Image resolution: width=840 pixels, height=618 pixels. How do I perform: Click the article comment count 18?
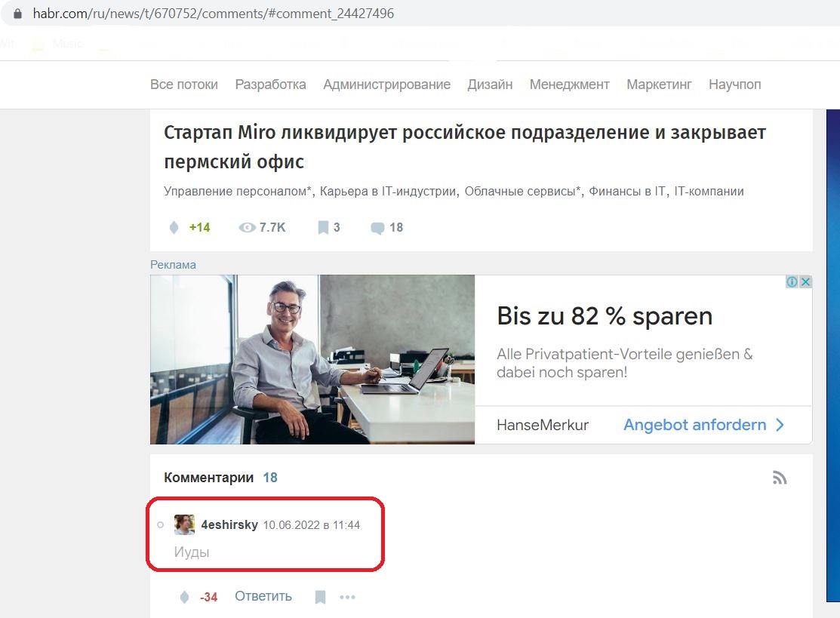point(396,228)
